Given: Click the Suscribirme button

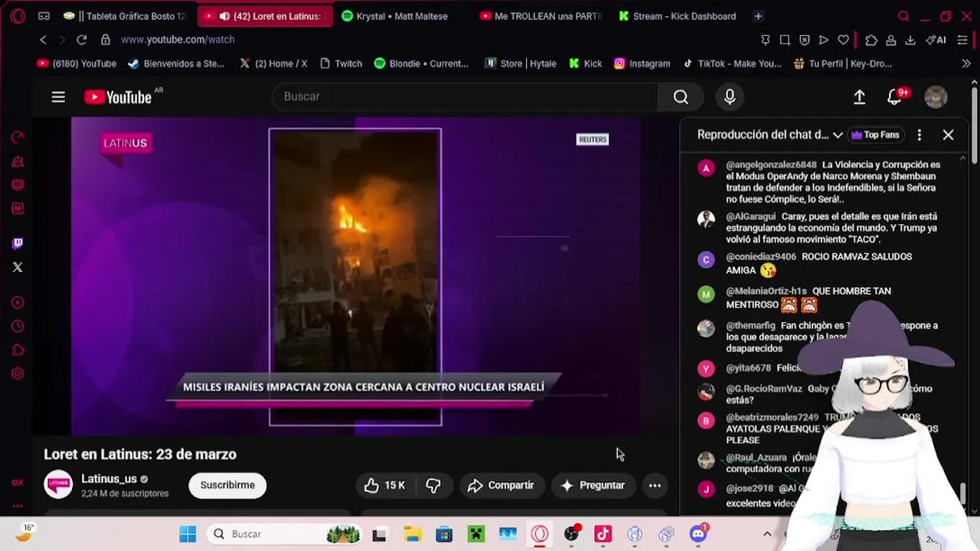Looking at the screenshot, I should click(227, 485).
